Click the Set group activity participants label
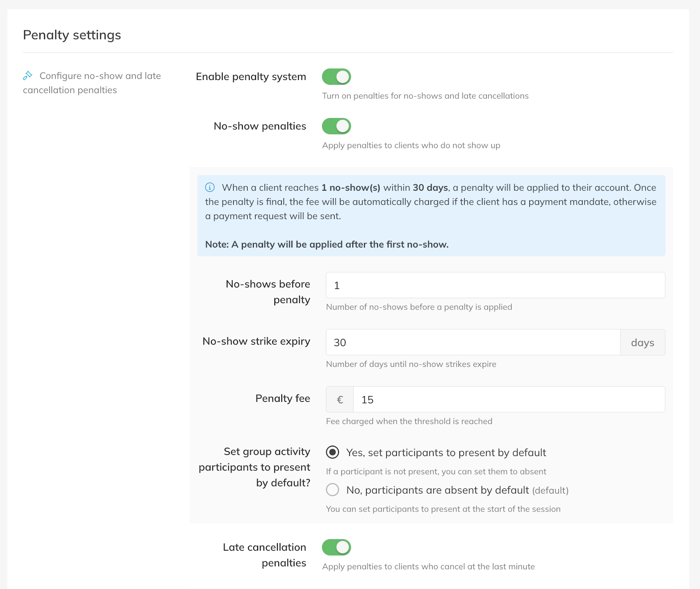Viewport: 700px width, 589px height. pos(255,467)
